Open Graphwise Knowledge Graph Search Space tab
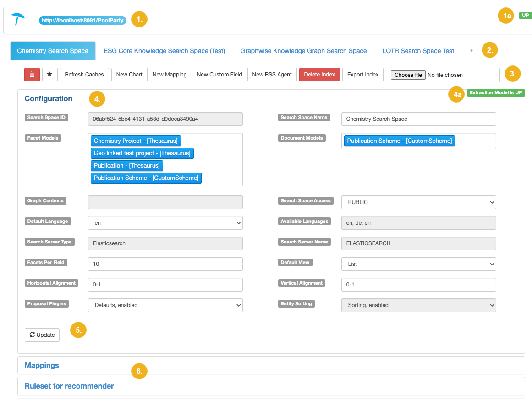 click(303, 51)
